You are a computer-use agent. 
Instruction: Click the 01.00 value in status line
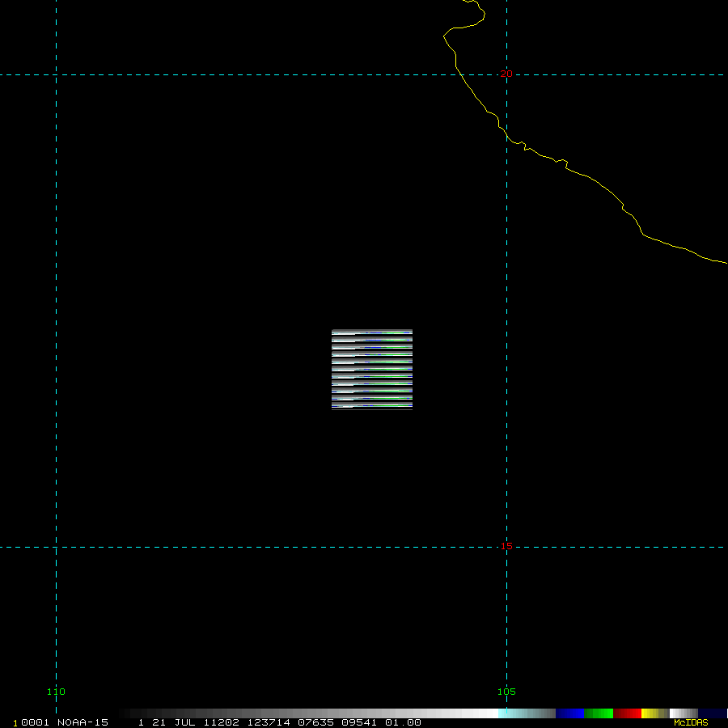click(403, 722)
